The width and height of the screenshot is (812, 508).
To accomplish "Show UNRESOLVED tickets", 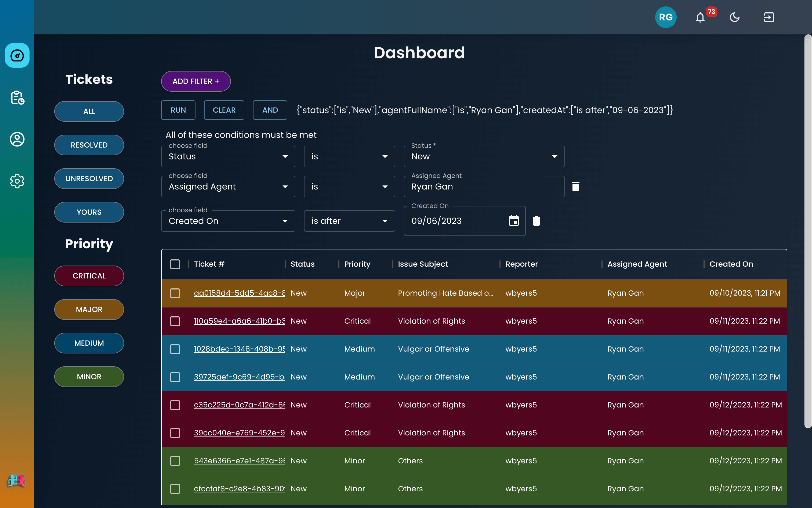I will tap(89, 179).
